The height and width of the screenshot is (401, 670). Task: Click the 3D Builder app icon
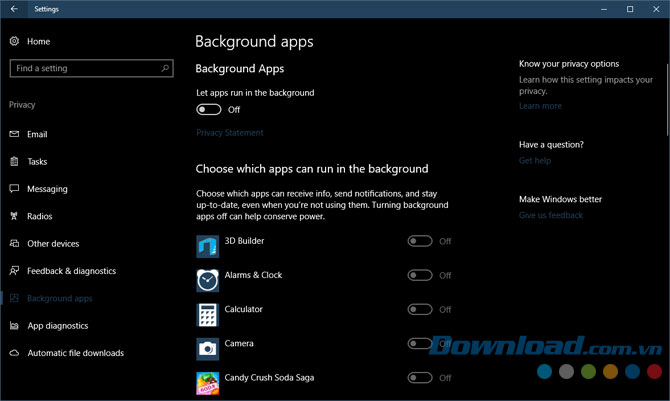point(208,247)
